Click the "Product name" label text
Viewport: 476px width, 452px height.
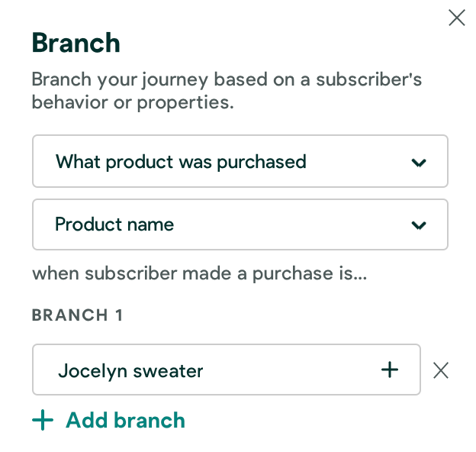114,224
